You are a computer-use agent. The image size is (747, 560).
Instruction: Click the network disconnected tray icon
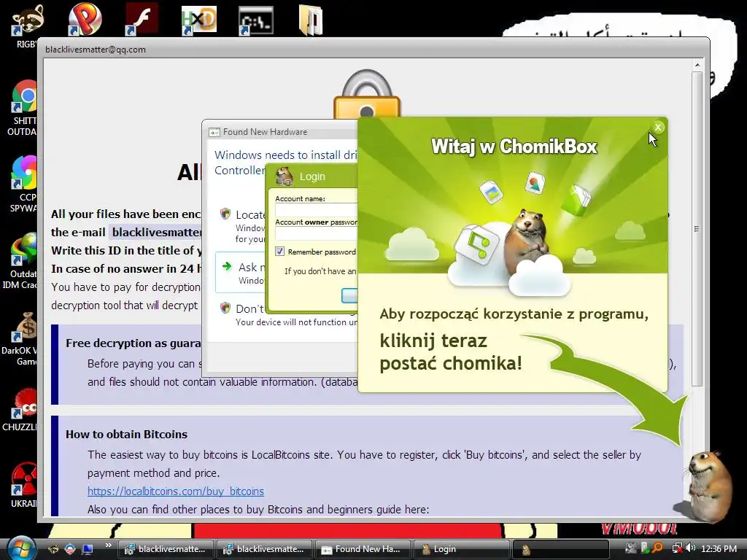676,548
